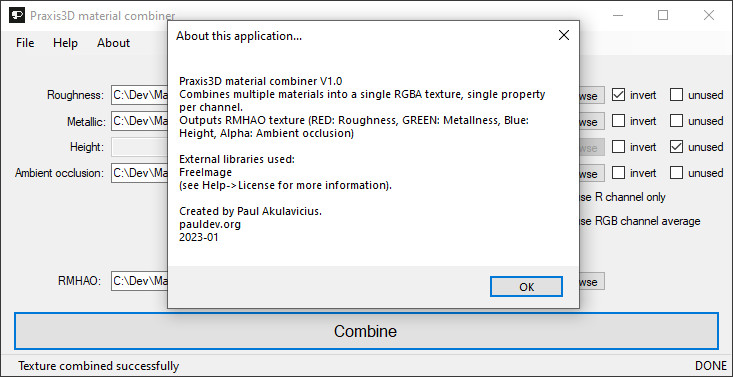Open the Help menu
This screenshot has height=377, width=733.
[x=65, y=43]
